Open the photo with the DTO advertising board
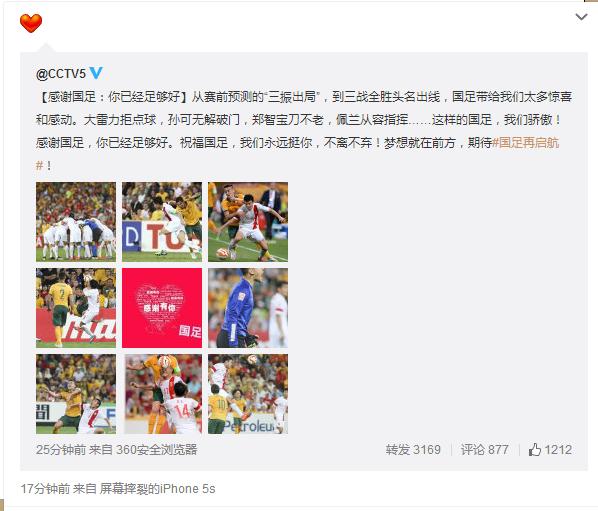This screenshot has height=511, width=598. coord(162,222)
